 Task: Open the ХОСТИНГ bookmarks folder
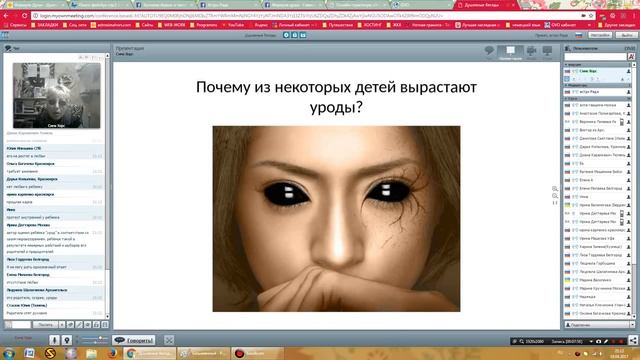click(x=369, y=25)
